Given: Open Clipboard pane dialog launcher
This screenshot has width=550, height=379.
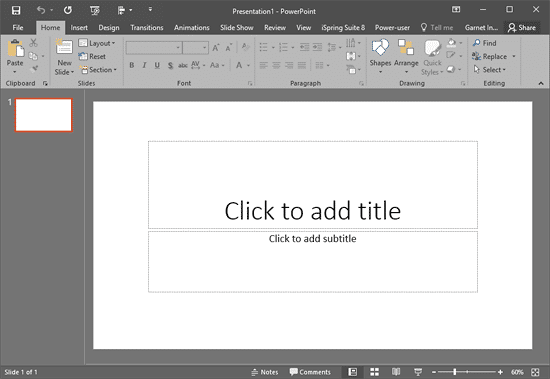Looking at the screenshot, I should pyautogui.click(x=45, y=84).
